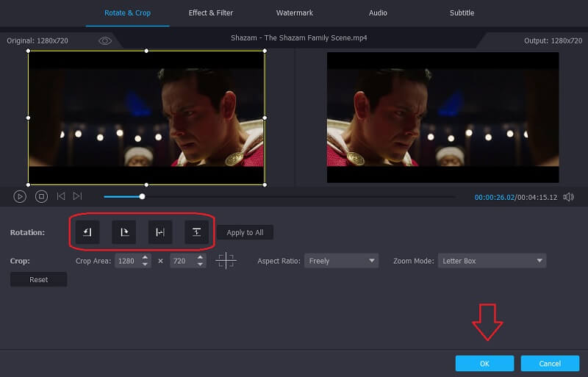Go to the Subtitle tab
Screen dimensions: 588x377
pyautogui.click(x=462, y=12)
